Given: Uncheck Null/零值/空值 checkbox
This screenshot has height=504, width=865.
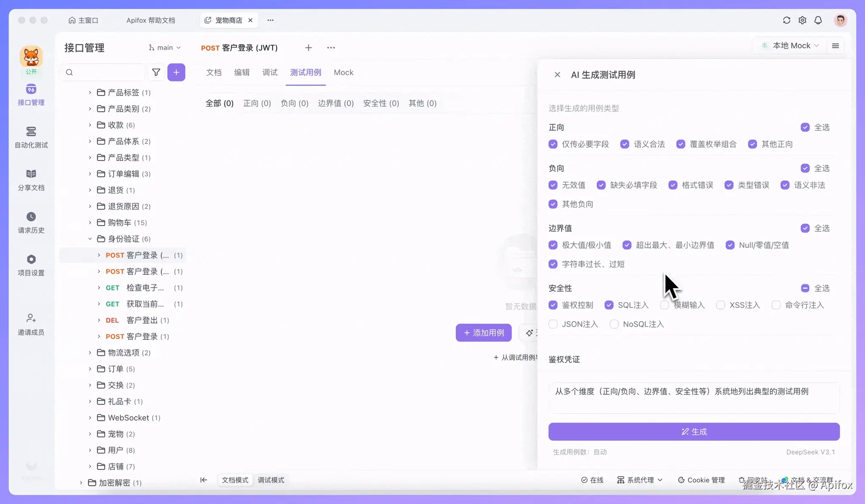Looking at the screenshot, I should point(730,245).
